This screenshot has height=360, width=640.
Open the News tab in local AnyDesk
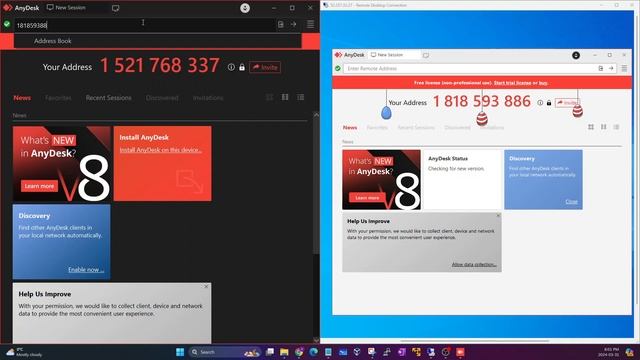(x=22, y=98)
